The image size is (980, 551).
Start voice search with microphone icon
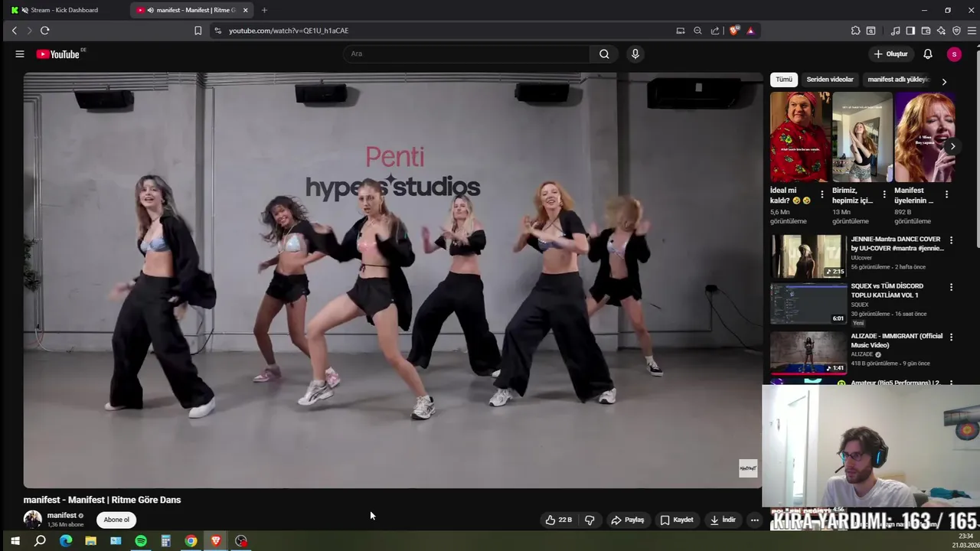click(x=635, y=54)
